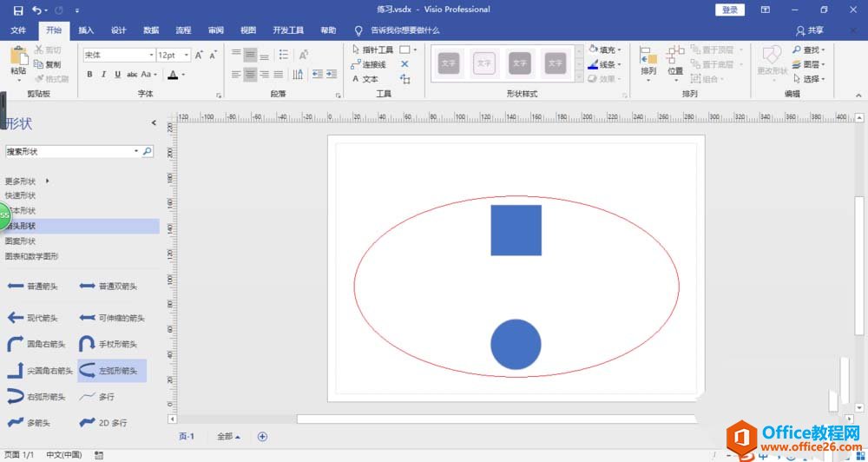868x462 pixels.
Task: Select the blue square on canvas
Action: point(516,230)
